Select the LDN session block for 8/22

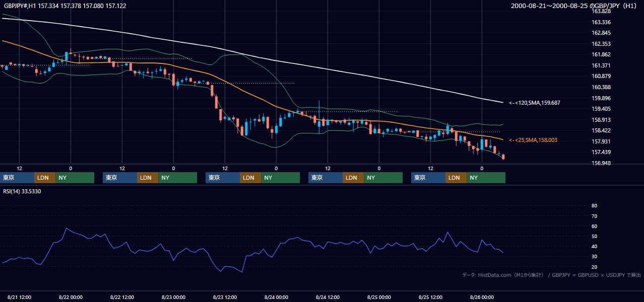(148, 178)
